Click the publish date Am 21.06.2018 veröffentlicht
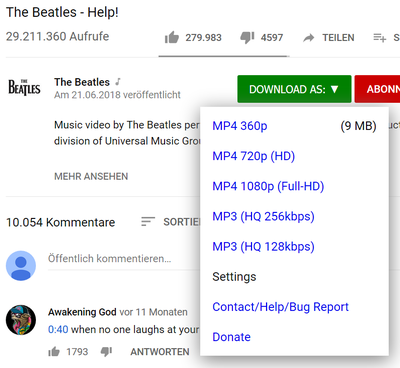Image resolution: width=400 pixels, height=368 pixels. coord(117,95)
